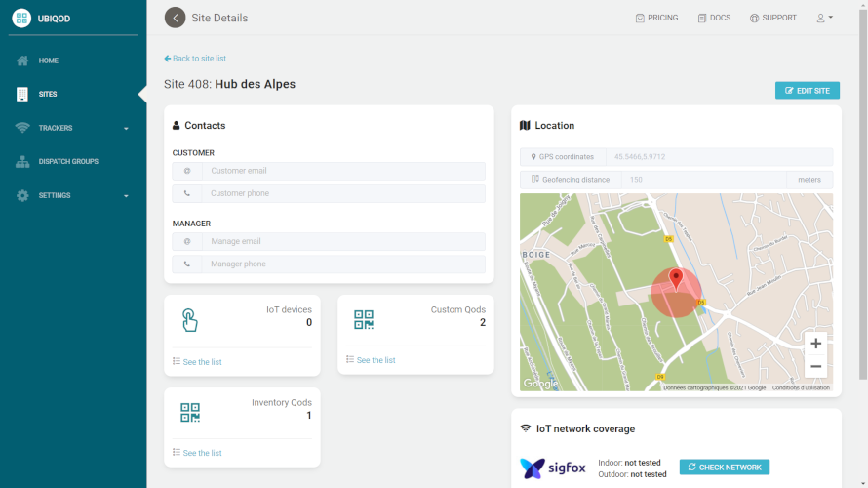The width and height of the screenshot is (868, 488).
Task: Click the red map location pin
Action: click(676, 279)
